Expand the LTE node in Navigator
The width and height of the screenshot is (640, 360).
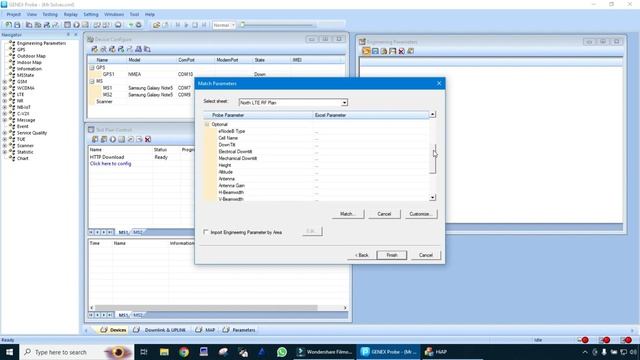pos(4,94)
